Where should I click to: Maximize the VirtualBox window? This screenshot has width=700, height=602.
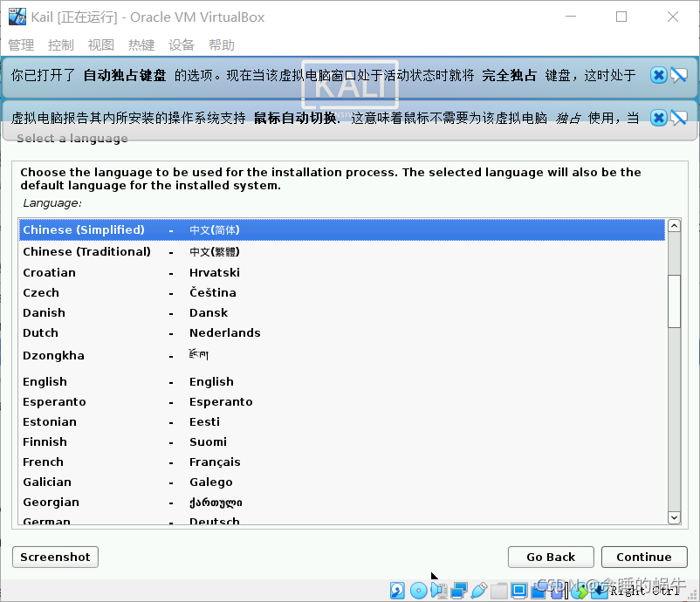pos(621,17)
